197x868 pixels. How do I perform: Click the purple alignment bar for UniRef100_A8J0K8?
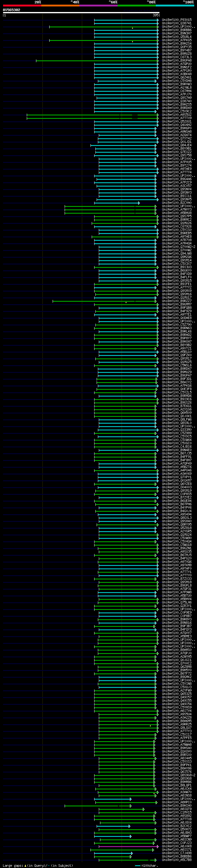click(x=129, y=846)
